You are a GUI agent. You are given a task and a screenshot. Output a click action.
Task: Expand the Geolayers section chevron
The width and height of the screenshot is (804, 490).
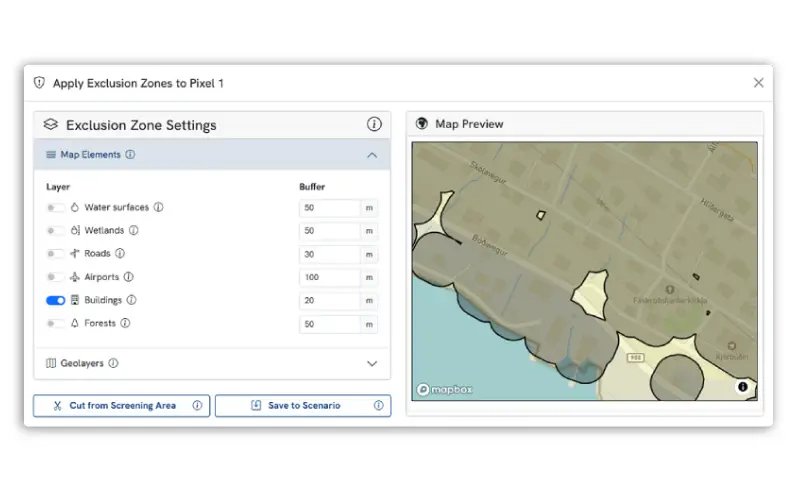pos(372,363)
